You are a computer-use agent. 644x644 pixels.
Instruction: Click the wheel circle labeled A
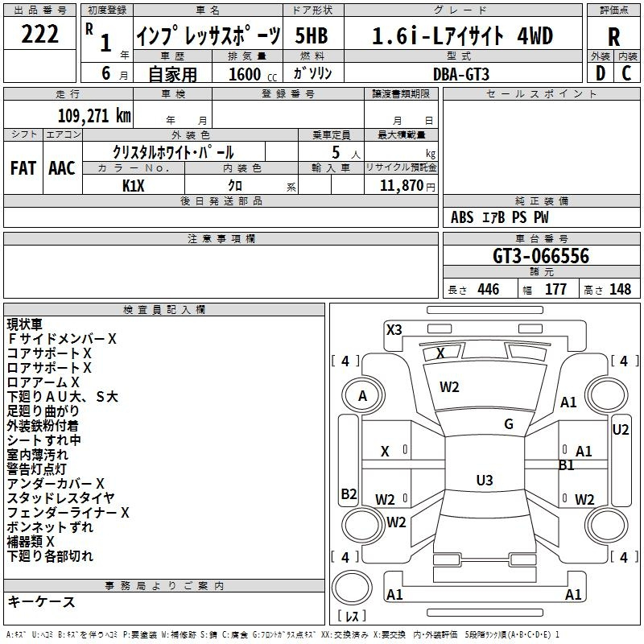(362, 395)
